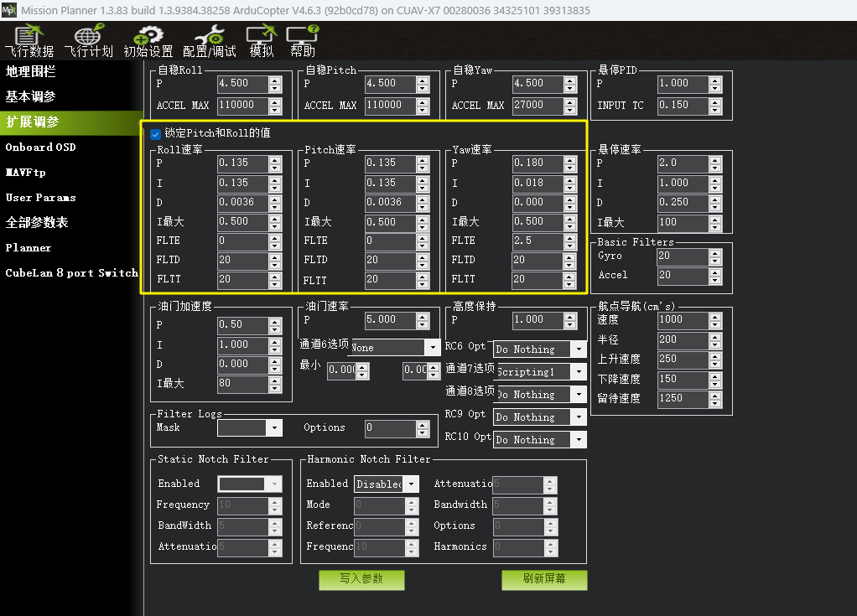Open the 初始设置 initial setup gear icon
The image size is (857, 616).
point(148,39)
